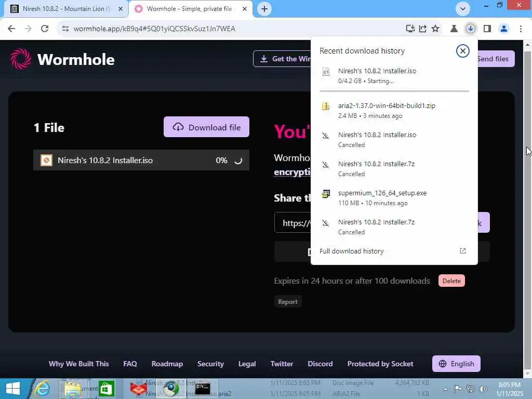
Task: Open the Why We Built This link
Action: [79, 364]
